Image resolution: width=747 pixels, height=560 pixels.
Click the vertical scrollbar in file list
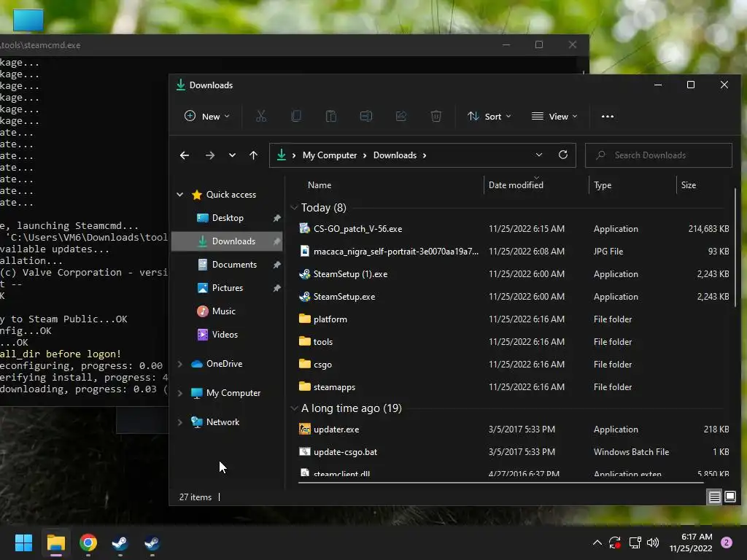735,248
